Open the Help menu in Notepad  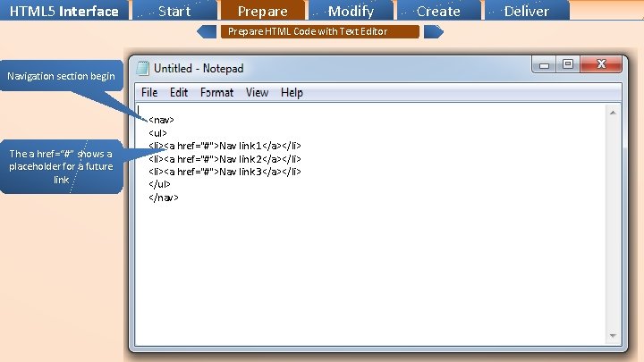[292, 93]
